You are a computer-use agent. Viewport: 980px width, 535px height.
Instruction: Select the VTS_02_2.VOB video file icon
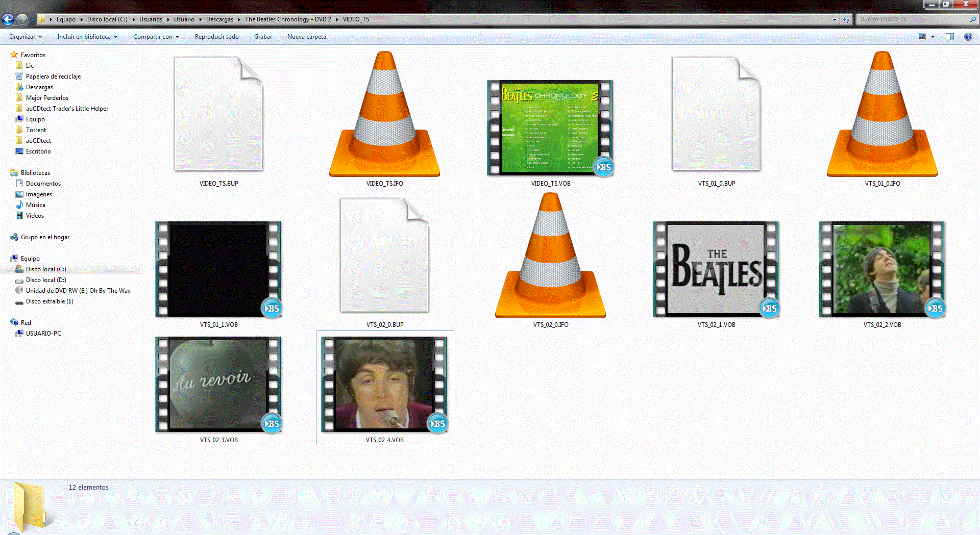tap(882, 269)
